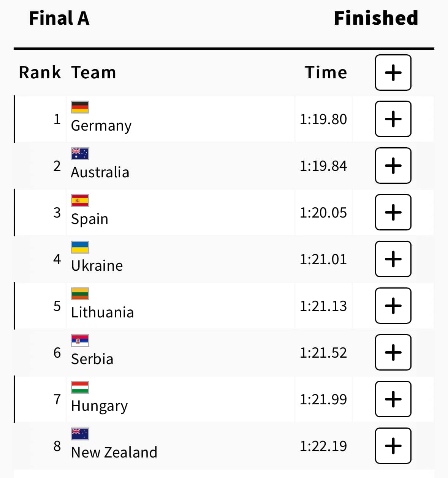Click the Ukraine flag icon

80,247
